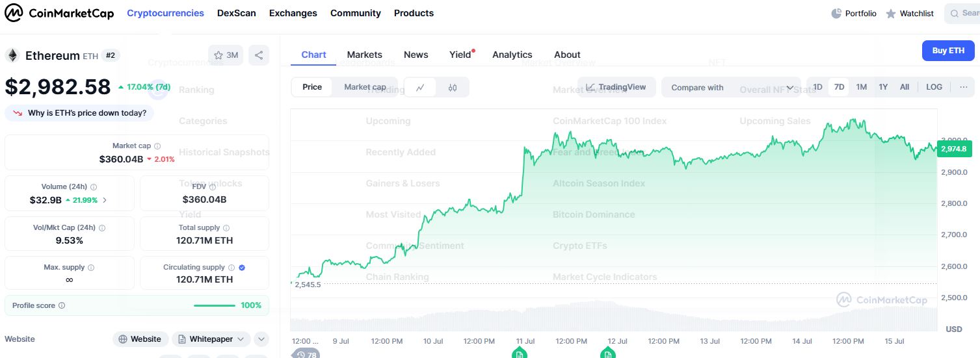980x358 pixels.
Task: Select the Price chart toggle
Action: (312, 87)
